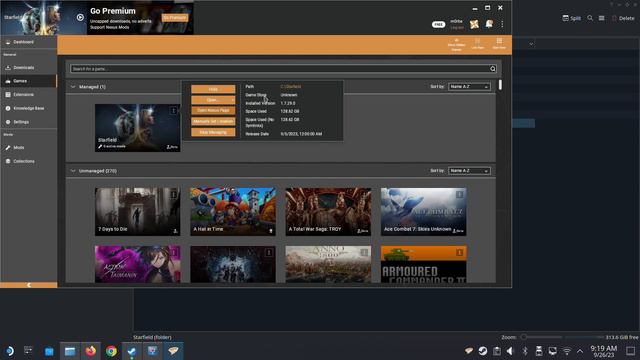640x360 pixels.
Task: Play the Starfield banner launch icon
Action: click(80, 18)
